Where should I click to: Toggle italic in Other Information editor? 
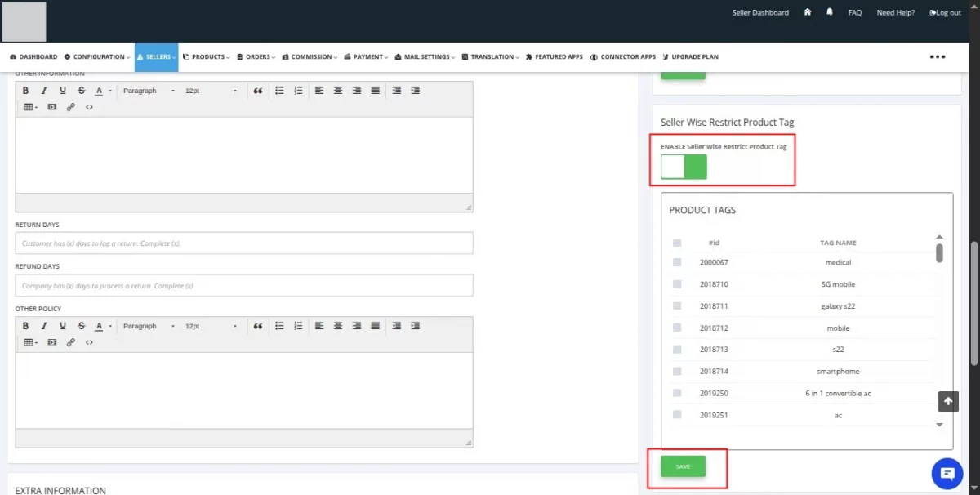tap(44, 91)
